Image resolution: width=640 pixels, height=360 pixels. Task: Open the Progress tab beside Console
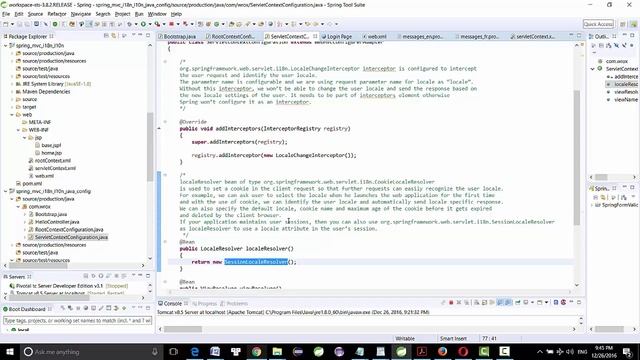tap(205, 304)
